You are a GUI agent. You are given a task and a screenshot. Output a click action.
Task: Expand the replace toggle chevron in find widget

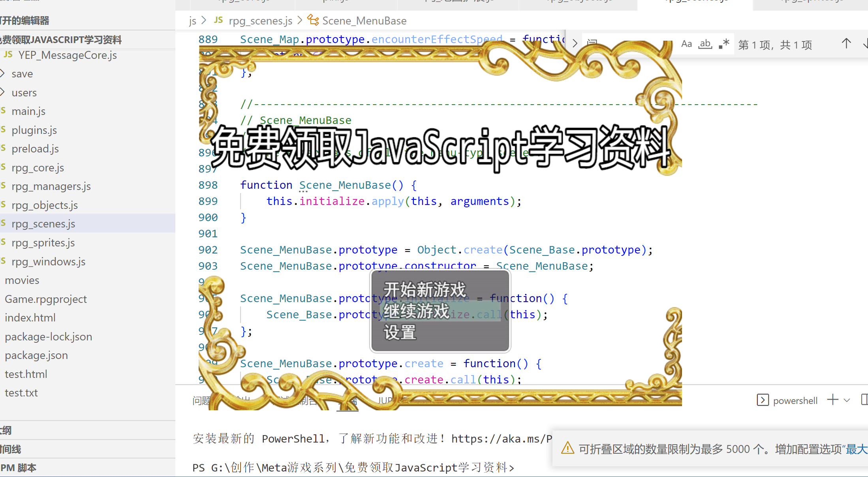(x=575, y=43)
